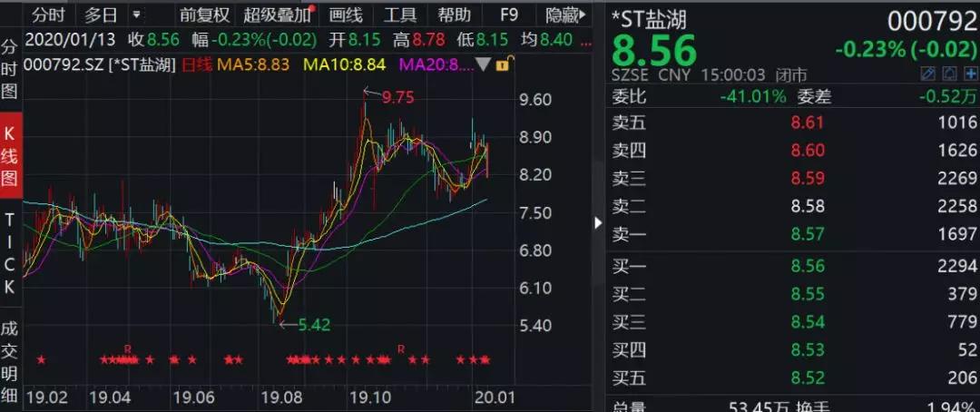Viewport: 980px width, 412px height.
Task: Click the bell price alert icon
Action: 949,74
